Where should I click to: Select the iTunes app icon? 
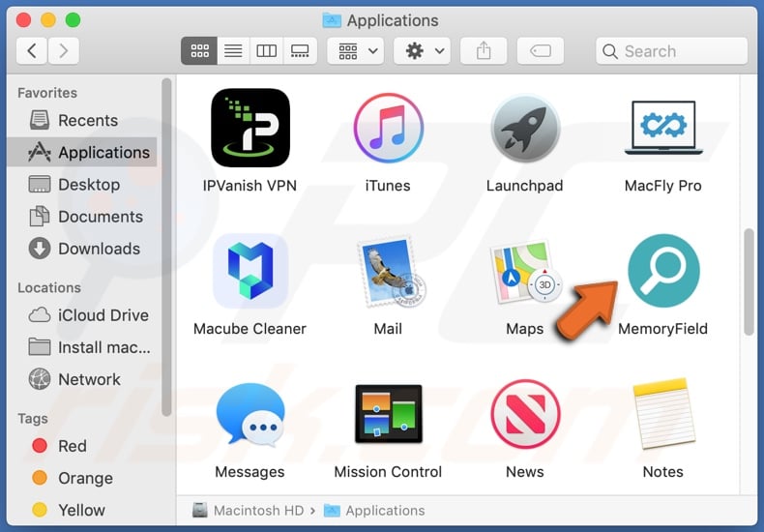click(389, 128)
